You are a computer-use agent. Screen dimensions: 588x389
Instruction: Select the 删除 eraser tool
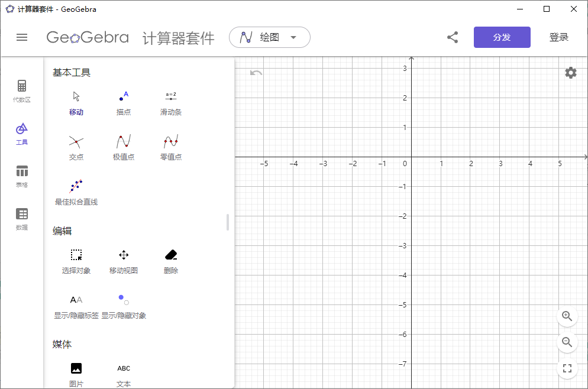coord(170,259)
